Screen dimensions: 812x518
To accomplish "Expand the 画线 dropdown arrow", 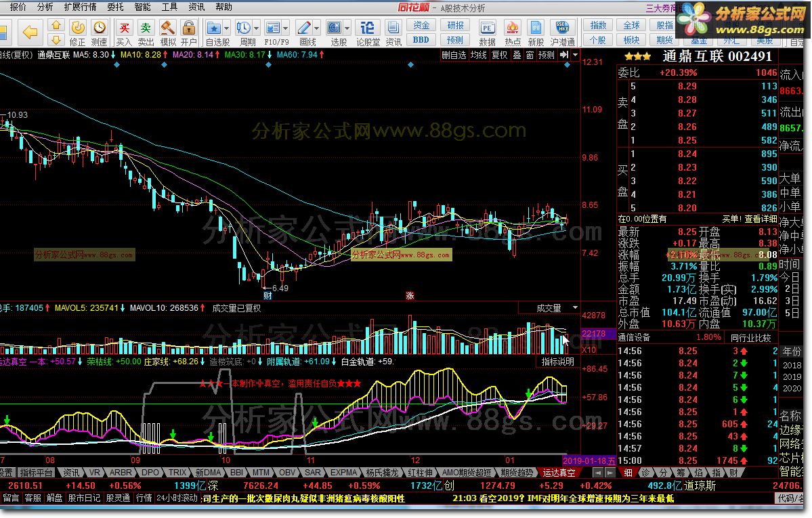I will click(x=317, y=28).
